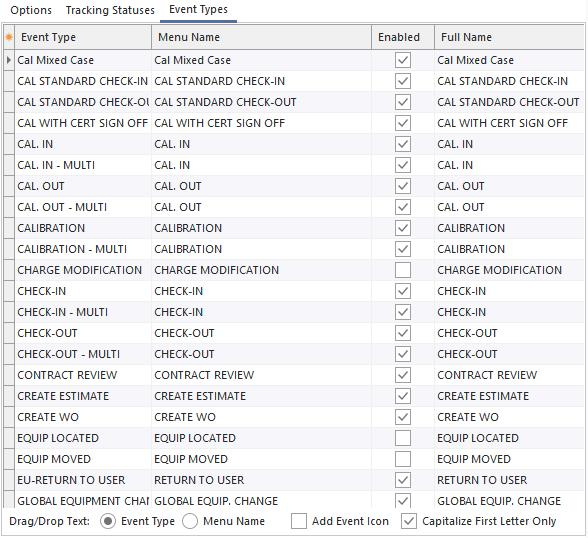Select the EU-RETURN TO USER event type cell
The height and width of the screenshot is (538, 588).
83,480
